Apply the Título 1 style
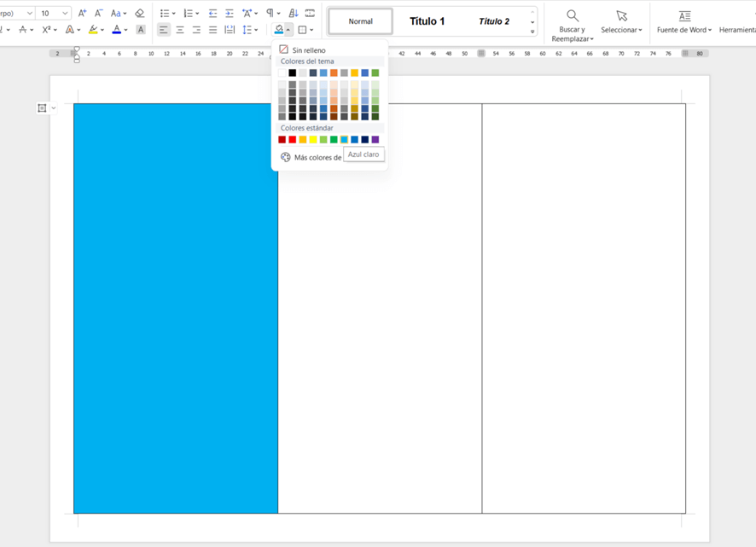The image size is (756, 547). point(427,21)
